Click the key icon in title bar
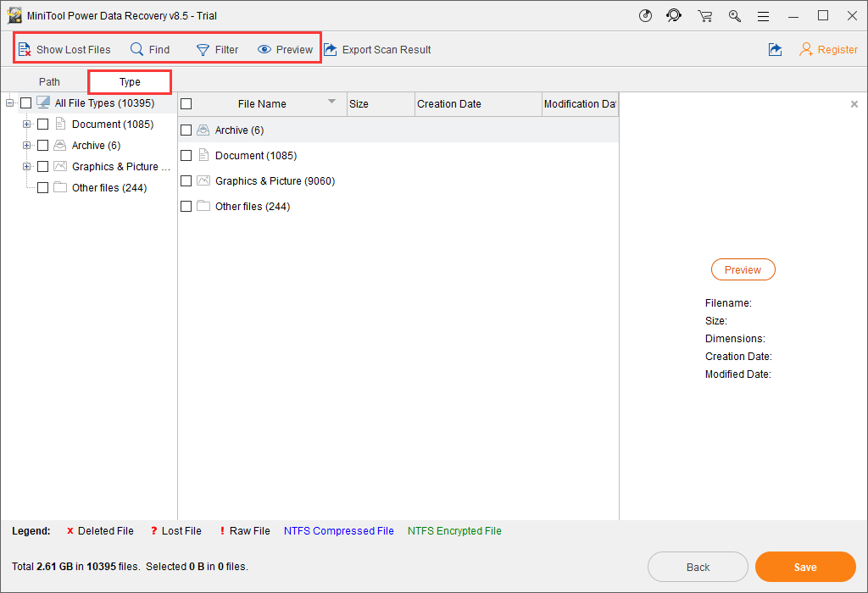Viewport: 868px width, 593px height. (734, 16)
